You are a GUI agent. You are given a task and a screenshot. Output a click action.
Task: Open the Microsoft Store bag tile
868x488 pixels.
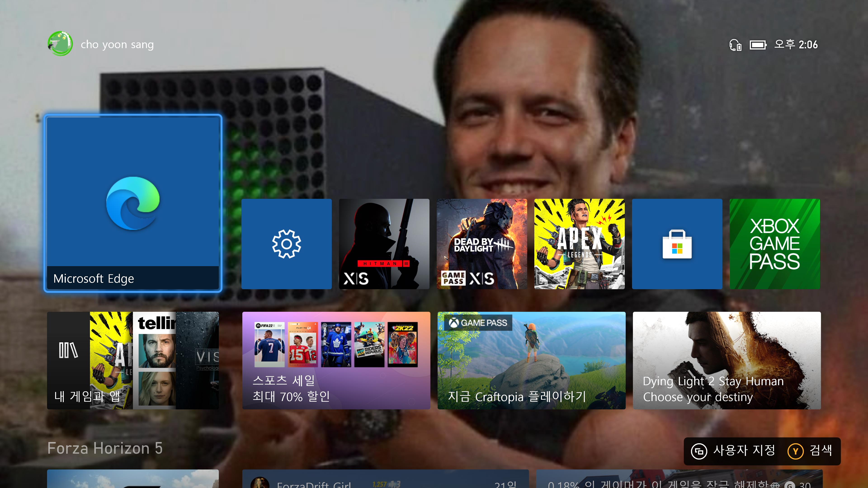tap(677, 244)
